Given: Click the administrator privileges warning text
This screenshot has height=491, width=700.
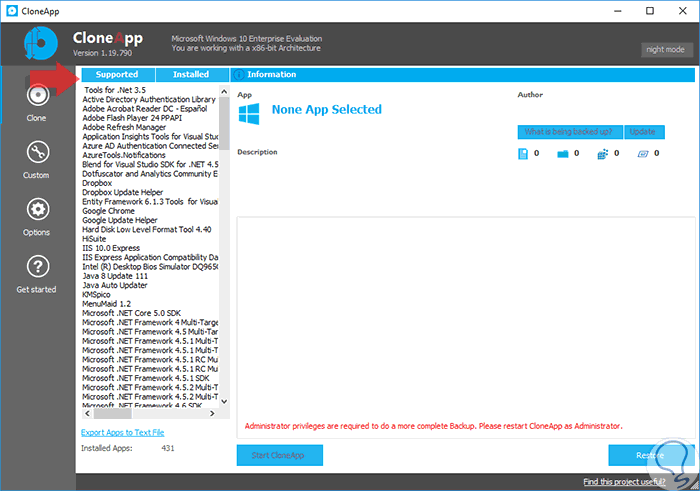Looking at the screenshot, I should click(433, 426).
